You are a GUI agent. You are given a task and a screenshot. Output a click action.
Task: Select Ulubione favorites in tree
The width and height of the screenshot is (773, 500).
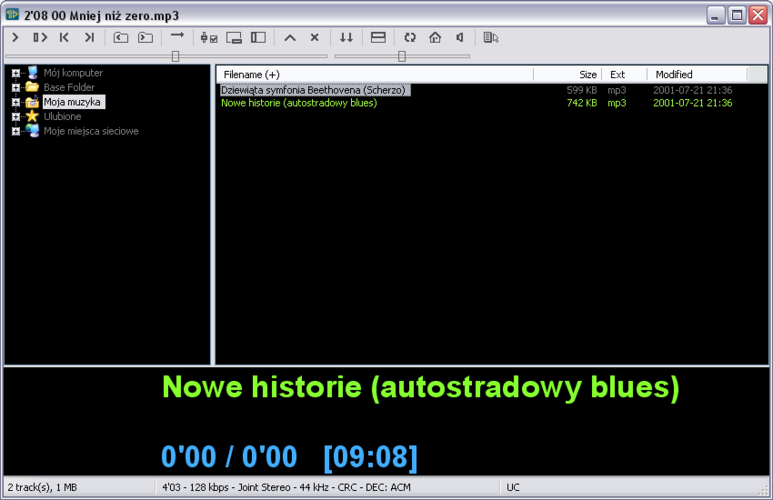(x=63, y=116)
